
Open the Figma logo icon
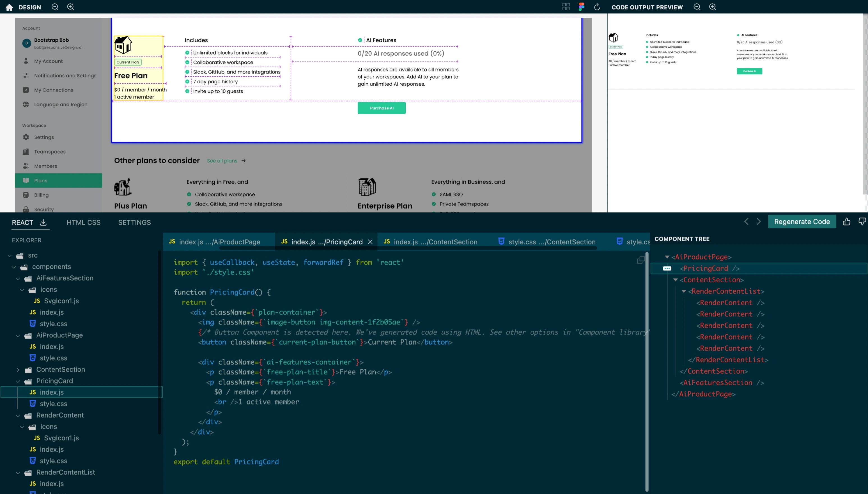point(582,7)
